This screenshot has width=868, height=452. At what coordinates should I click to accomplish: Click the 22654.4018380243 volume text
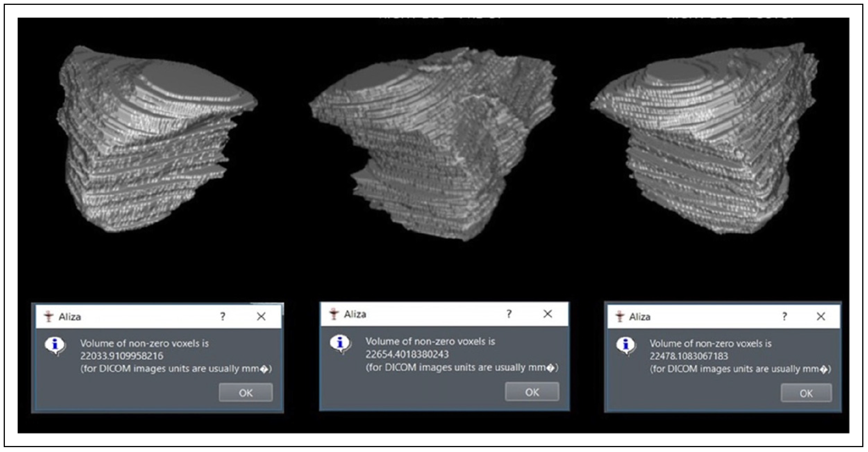pos(407,354)
